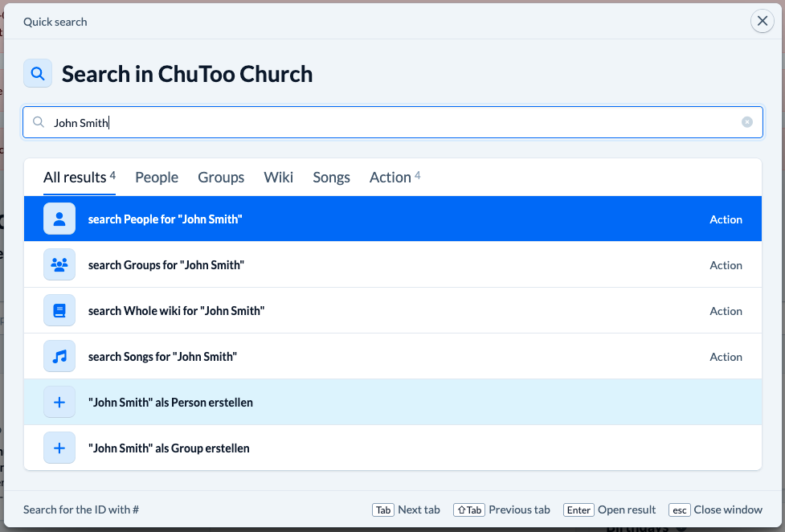Click the book icon for Whole wiki search
This screenshot has width=785, height=532.
click(x=59, y=311)
